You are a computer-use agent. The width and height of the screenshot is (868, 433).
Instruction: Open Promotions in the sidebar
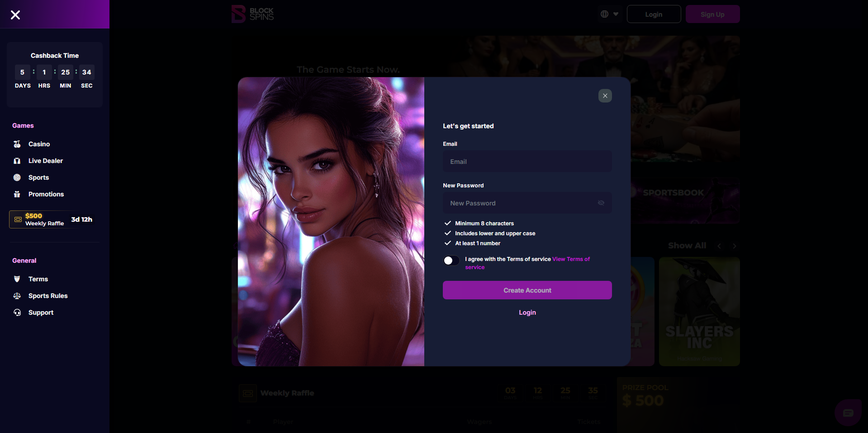pos(46,194)
